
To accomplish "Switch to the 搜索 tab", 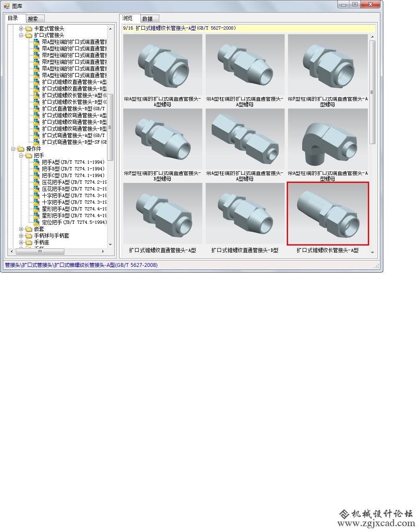I will (33, 19).
